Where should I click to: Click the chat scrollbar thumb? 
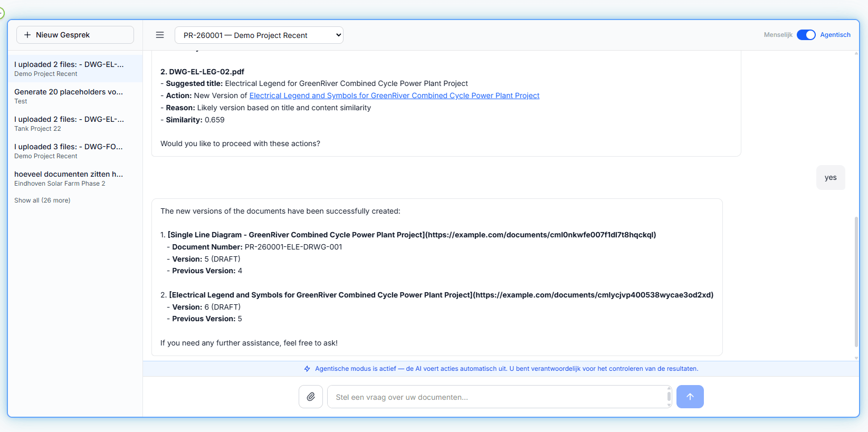click(x=856, y=281)
